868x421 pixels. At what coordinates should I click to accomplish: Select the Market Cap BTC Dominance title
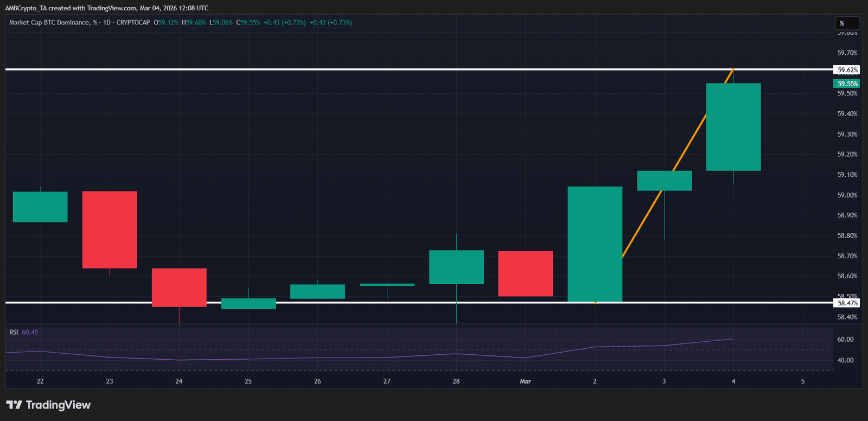(49, 23)
